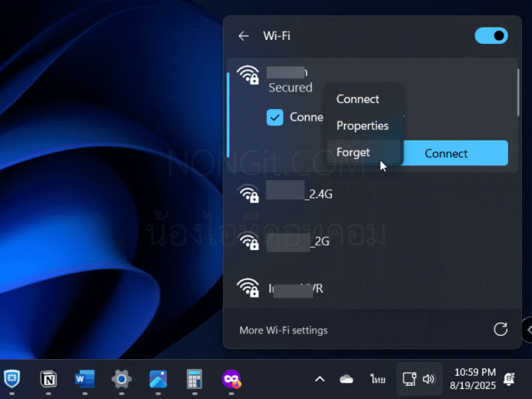Screen dimensions: 532x399
Task: Open the shield security app on taskbar
Action: click(12, 379)
